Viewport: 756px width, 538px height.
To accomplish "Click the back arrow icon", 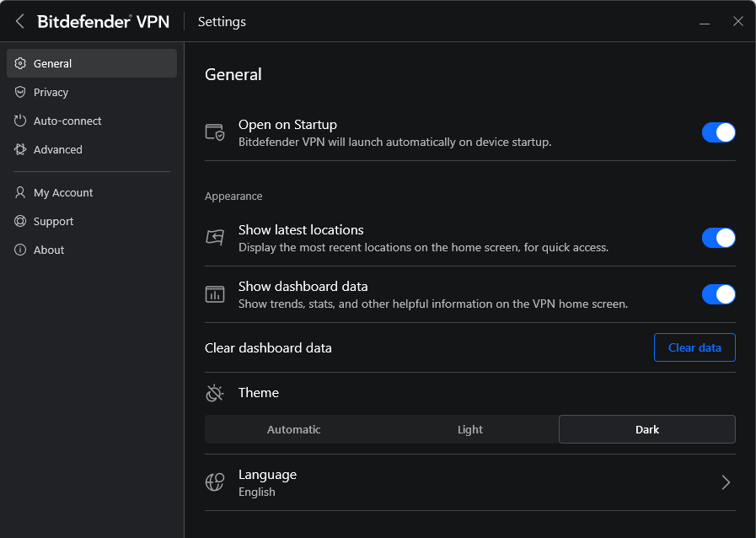I will [19, 21].
